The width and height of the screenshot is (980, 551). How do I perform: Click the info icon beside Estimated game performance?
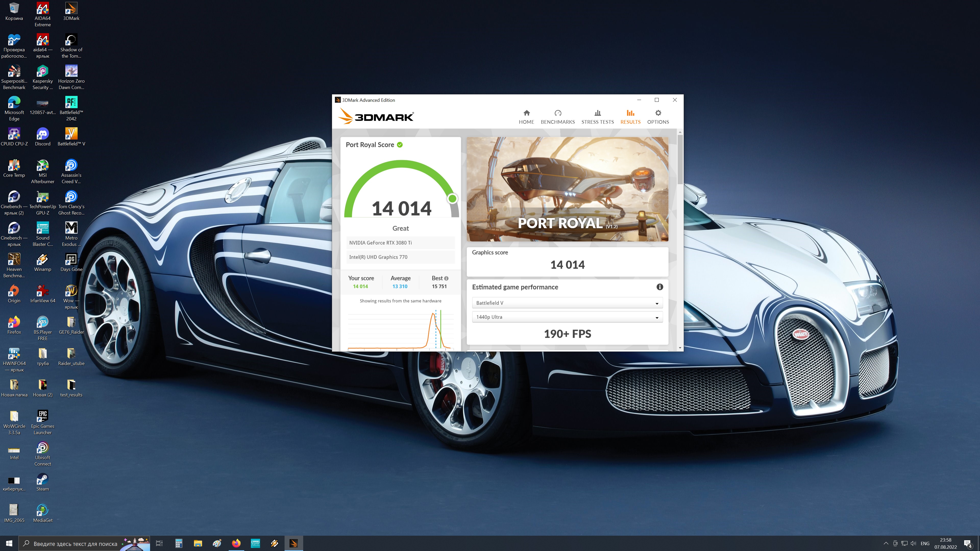660,287
